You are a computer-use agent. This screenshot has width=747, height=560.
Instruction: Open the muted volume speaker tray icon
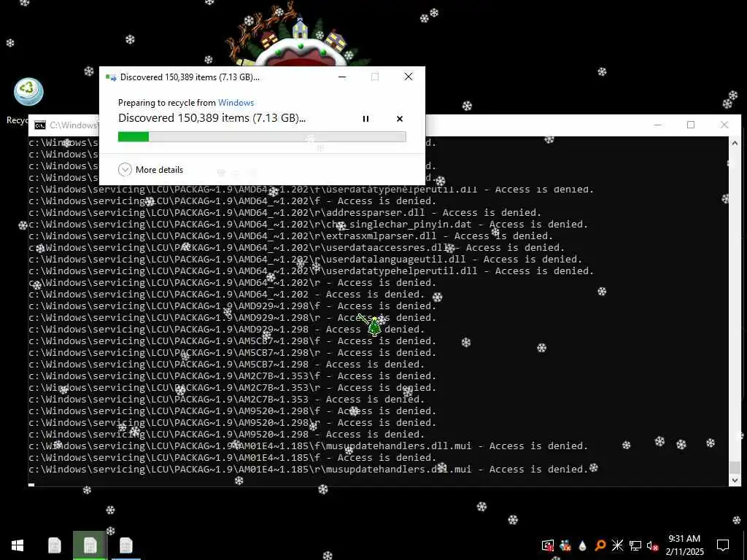coord(652,545)
